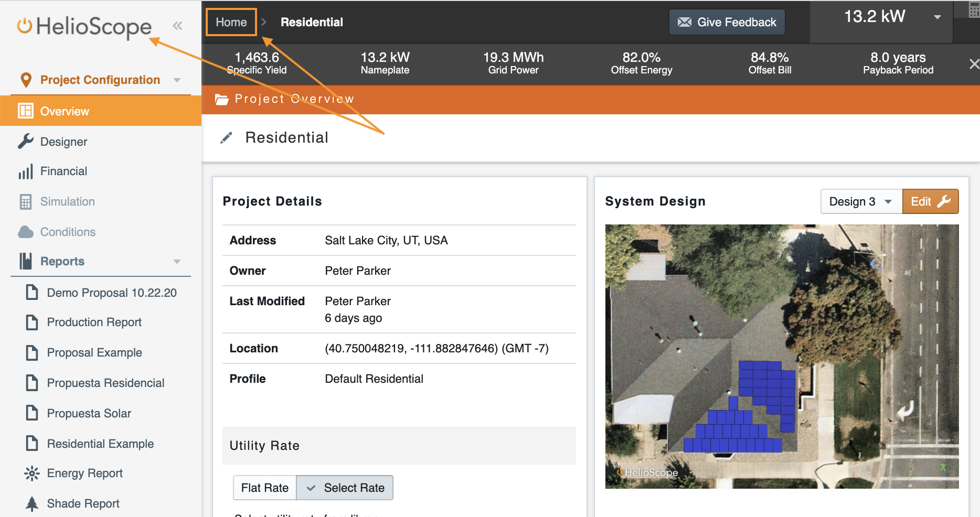Click the Overview layout icon

[26, 111]
